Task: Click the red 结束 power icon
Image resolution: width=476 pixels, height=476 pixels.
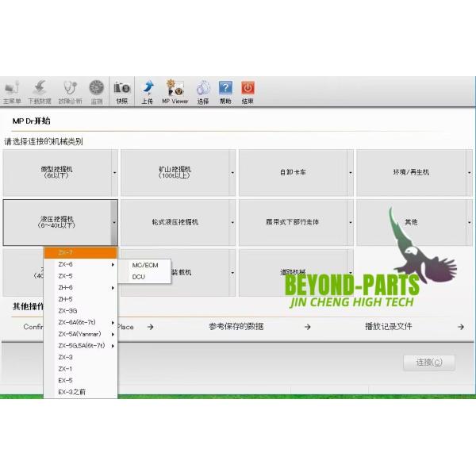Action: [248, 92]
